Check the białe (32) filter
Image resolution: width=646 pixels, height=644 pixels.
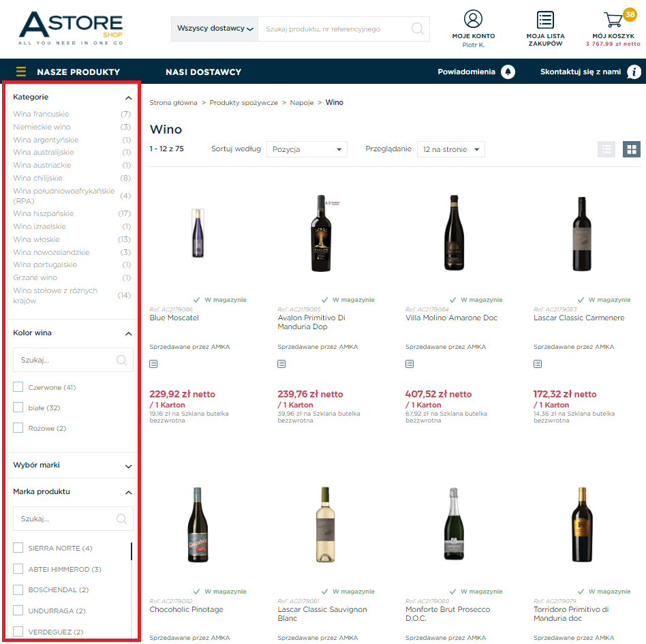18,408
